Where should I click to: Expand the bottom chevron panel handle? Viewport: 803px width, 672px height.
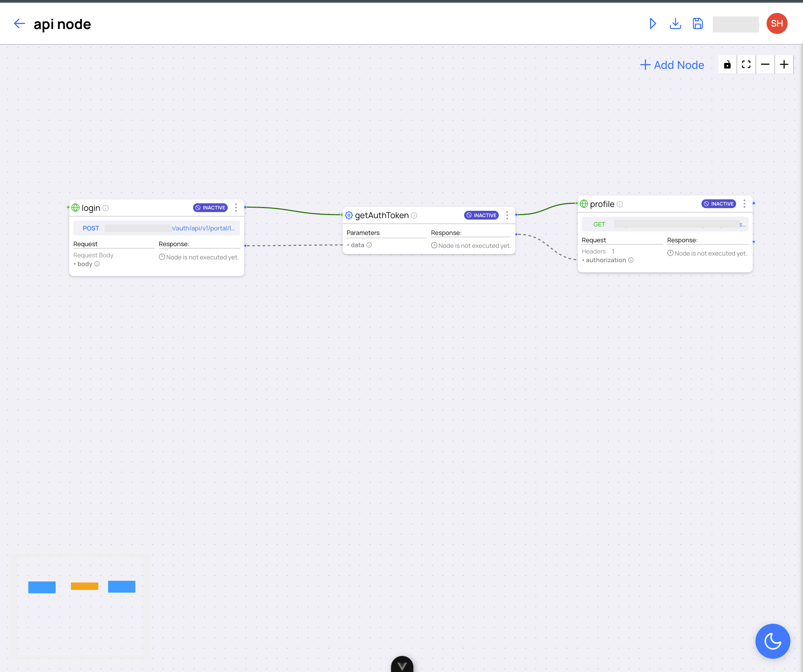(x=402, y=665)
